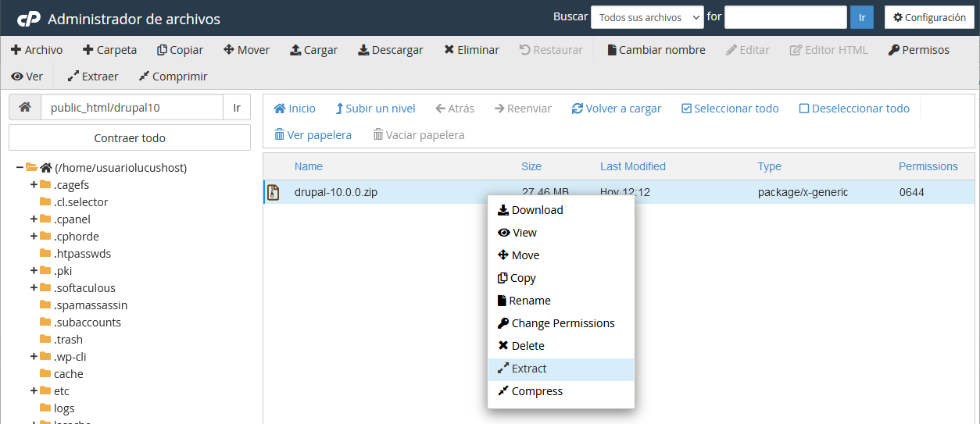980x424 pixels.
Task: Create a new file with Archivo
Action: point(37,50)
